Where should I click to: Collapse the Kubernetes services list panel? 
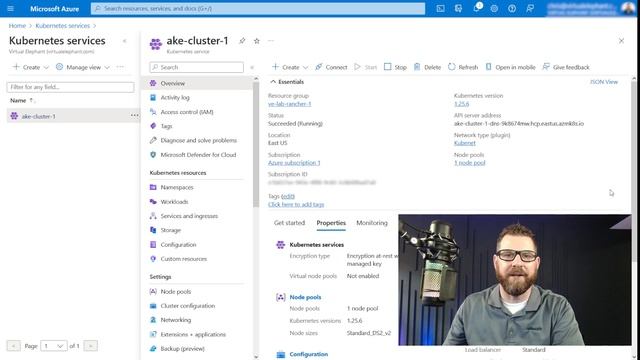coord(124,41)
